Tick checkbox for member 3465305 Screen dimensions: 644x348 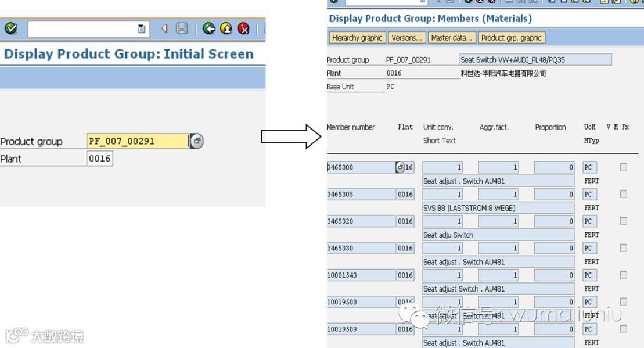click(x=624, y=194)
